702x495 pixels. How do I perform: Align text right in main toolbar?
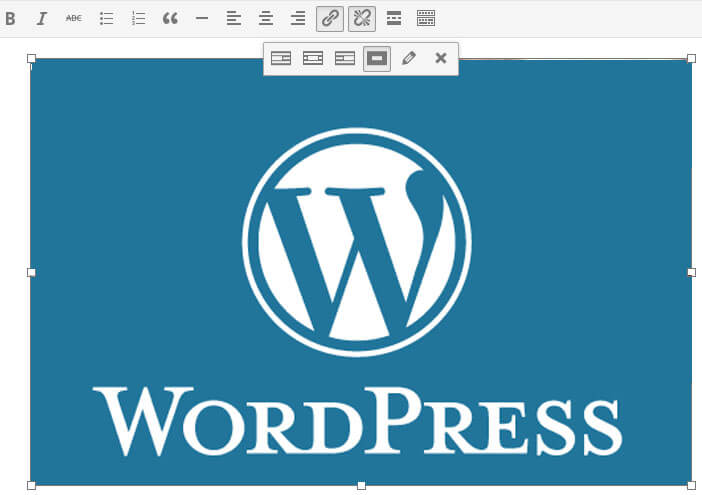click(298, 18)
